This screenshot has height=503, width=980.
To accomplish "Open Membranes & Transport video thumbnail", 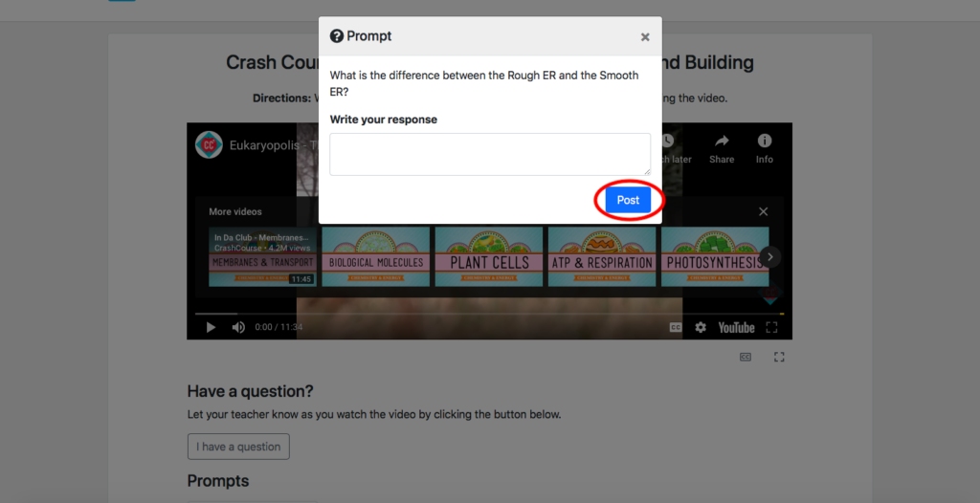I will 262,257.
